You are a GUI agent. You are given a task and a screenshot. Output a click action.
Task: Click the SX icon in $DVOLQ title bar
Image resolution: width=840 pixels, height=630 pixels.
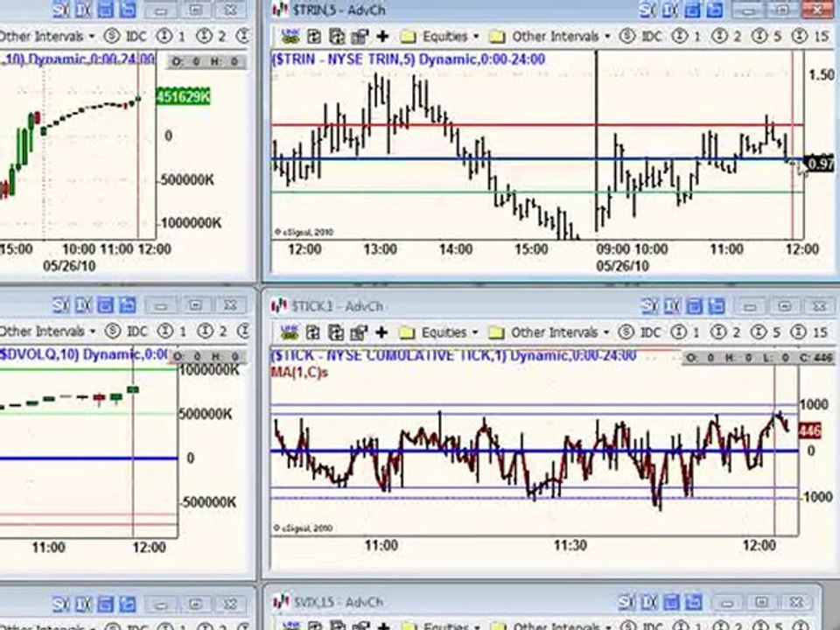point(60,305)
